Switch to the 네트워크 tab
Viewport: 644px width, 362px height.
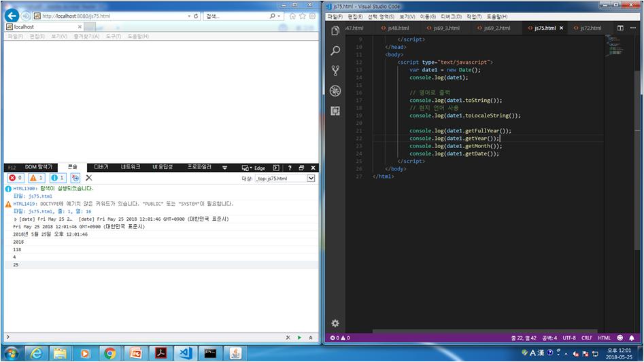[x=131, y=167]
